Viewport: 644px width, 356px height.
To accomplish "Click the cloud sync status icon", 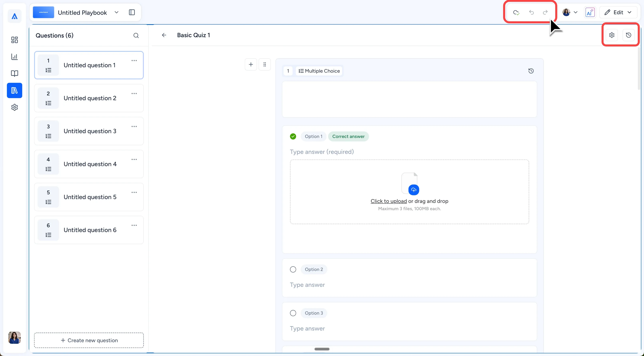I will [516, 12].
